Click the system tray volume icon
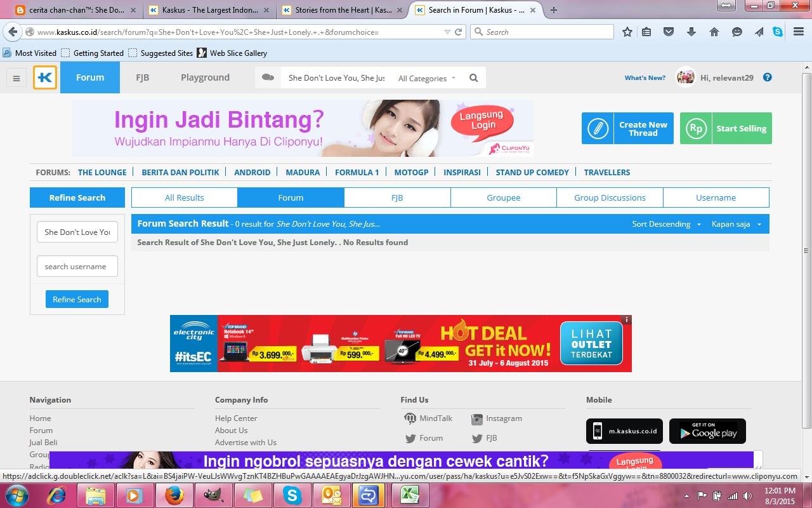This screenshot has width=812, height=508. coord(748,496)
